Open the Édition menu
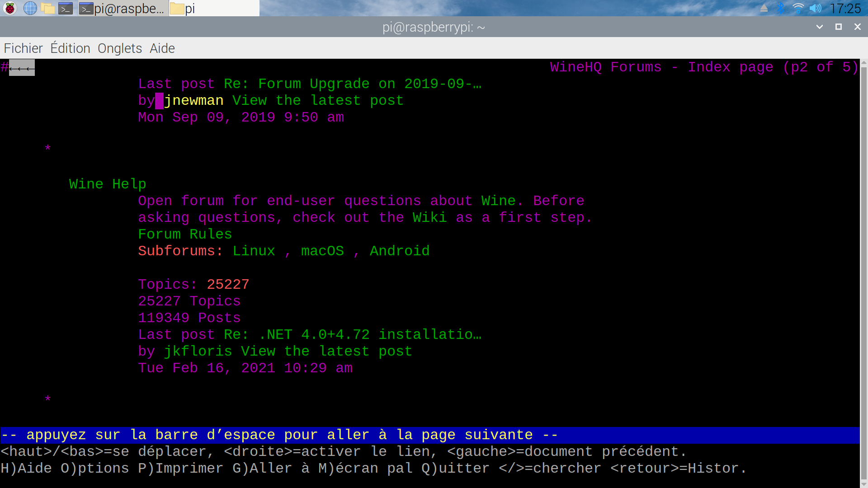The image size is (868, 488). (70, 48)
